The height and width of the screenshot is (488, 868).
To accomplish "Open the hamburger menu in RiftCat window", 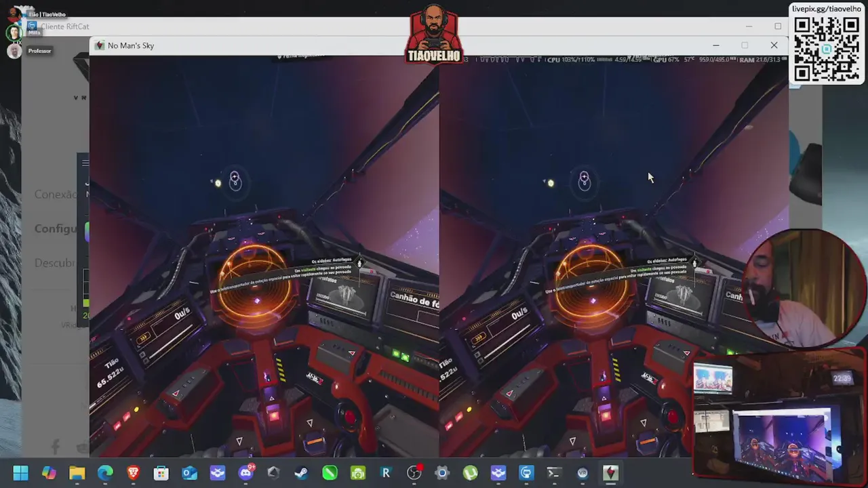I will (x=85, y=163).
